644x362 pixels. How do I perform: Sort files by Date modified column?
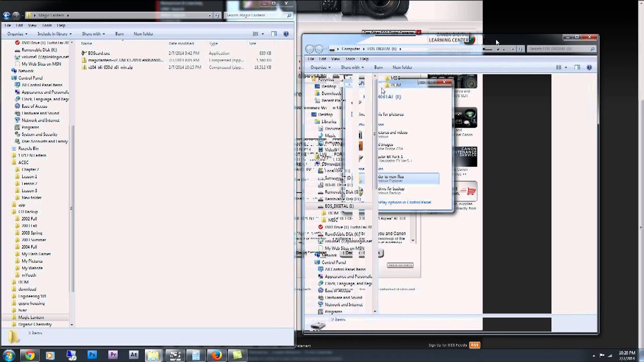tap(181, 44)
